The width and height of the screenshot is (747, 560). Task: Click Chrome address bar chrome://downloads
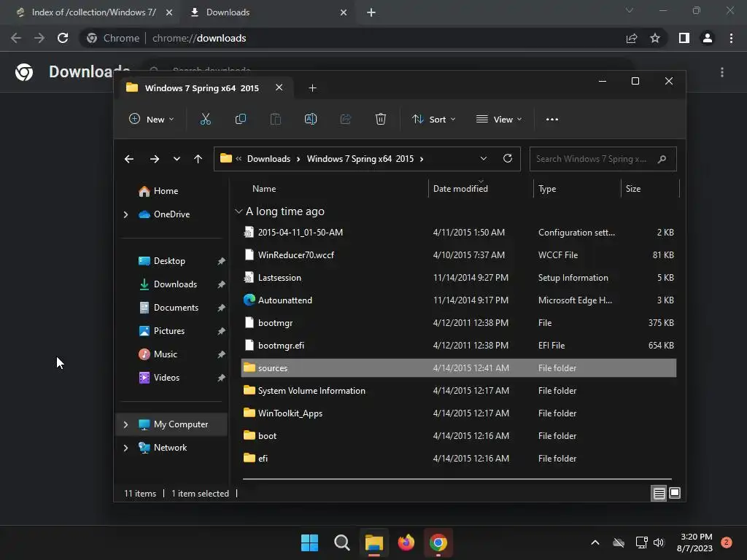click(199, 38)
